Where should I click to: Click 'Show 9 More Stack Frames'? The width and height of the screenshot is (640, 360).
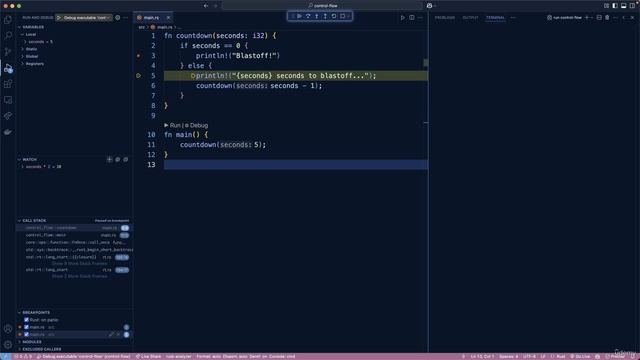pos(80,264)
